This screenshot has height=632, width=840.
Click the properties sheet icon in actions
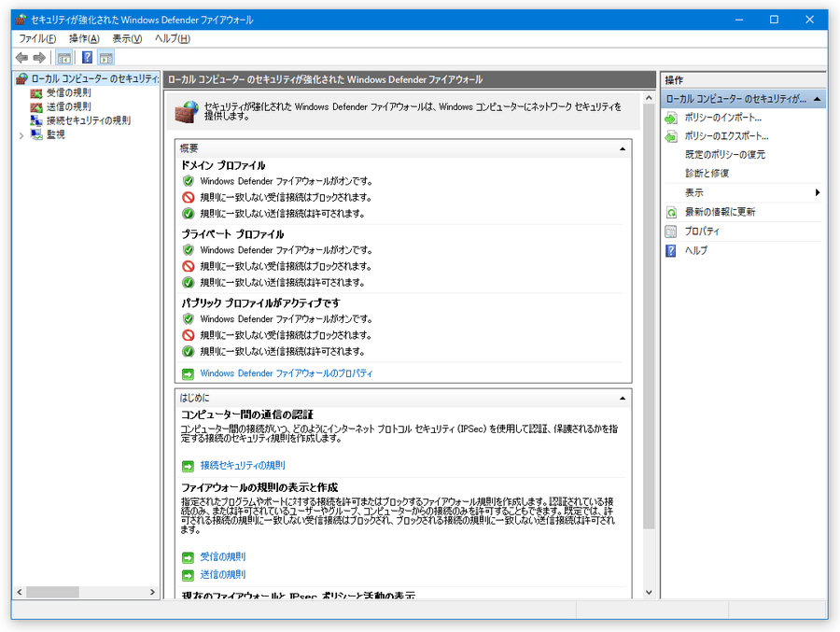671,232
